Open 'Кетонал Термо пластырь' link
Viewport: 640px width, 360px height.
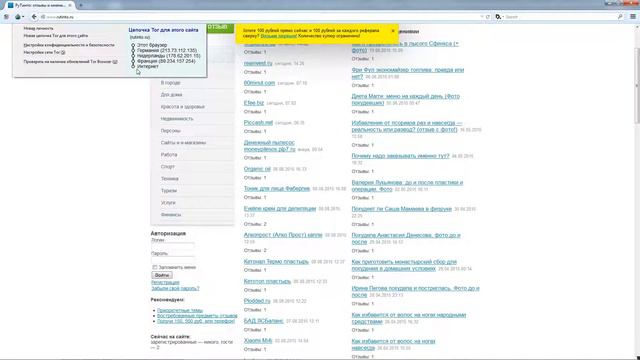(276, 262)
